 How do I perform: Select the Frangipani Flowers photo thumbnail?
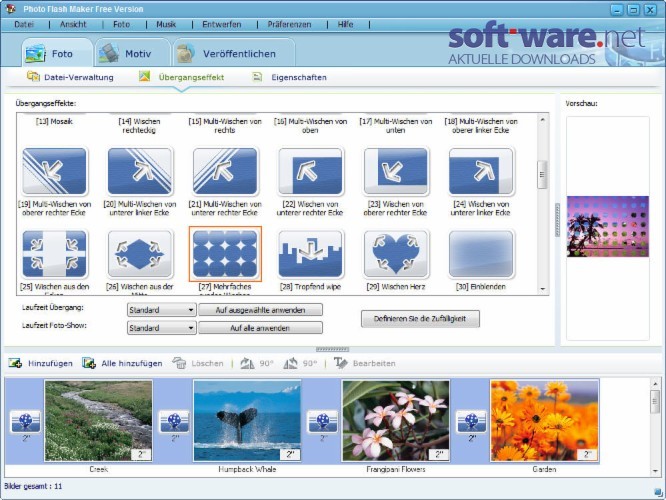point(396,421)
